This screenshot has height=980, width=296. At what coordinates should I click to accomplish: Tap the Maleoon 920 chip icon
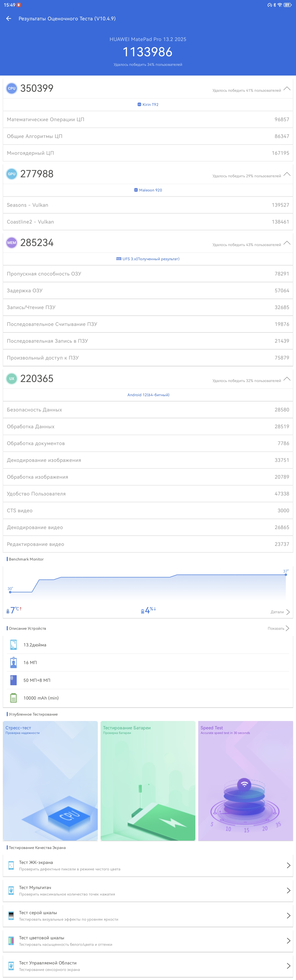(x=136, y=190)
